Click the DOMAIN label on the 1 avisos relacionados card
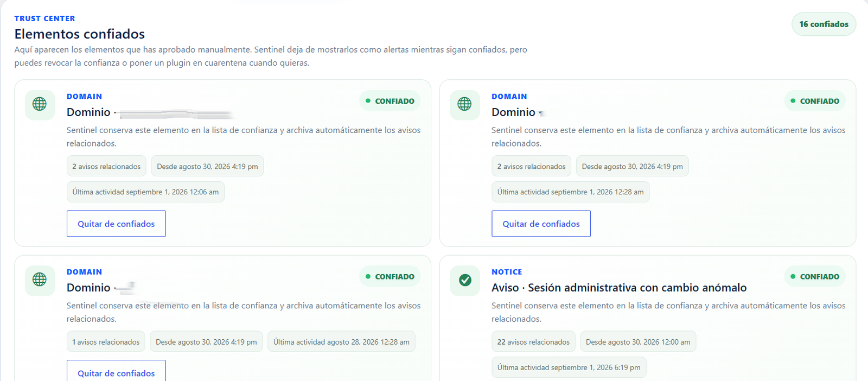Viewport: 868px width, 381px height. point(84,272)
